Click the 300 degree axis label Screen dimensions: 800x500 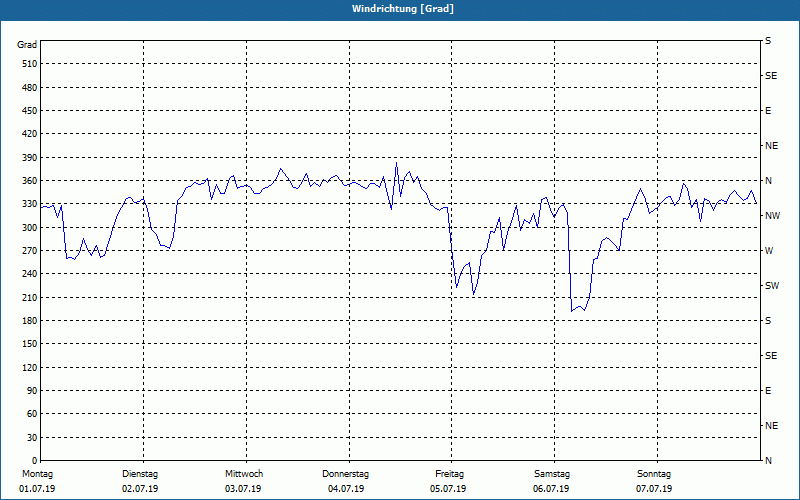[29, 228]
